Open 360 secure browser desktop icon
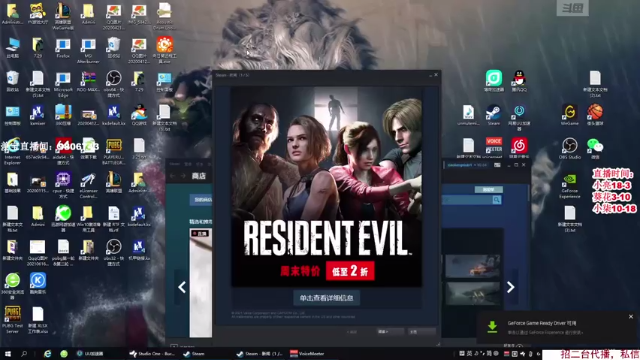Screen dimensions: 640x360 click(x=12, y=286)
